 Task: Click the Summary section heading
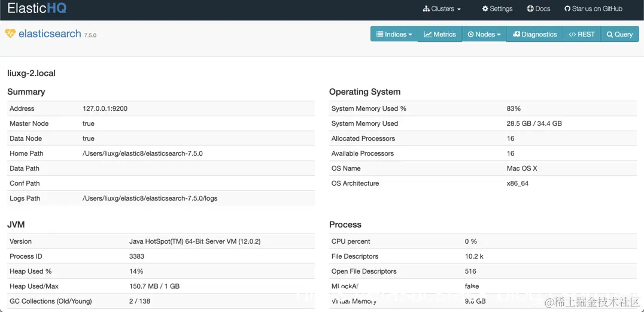coord(26,92)
